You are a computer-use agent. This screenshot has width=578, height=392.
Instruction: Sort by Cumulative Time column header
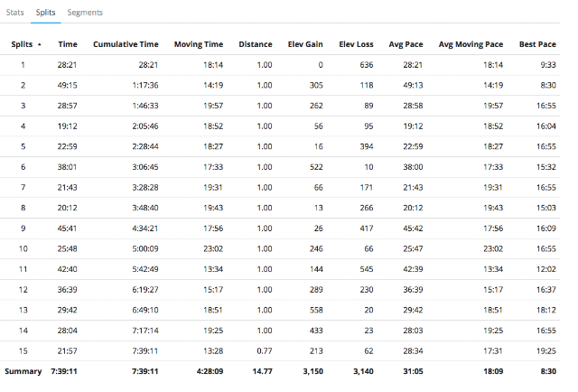(126, 44)
